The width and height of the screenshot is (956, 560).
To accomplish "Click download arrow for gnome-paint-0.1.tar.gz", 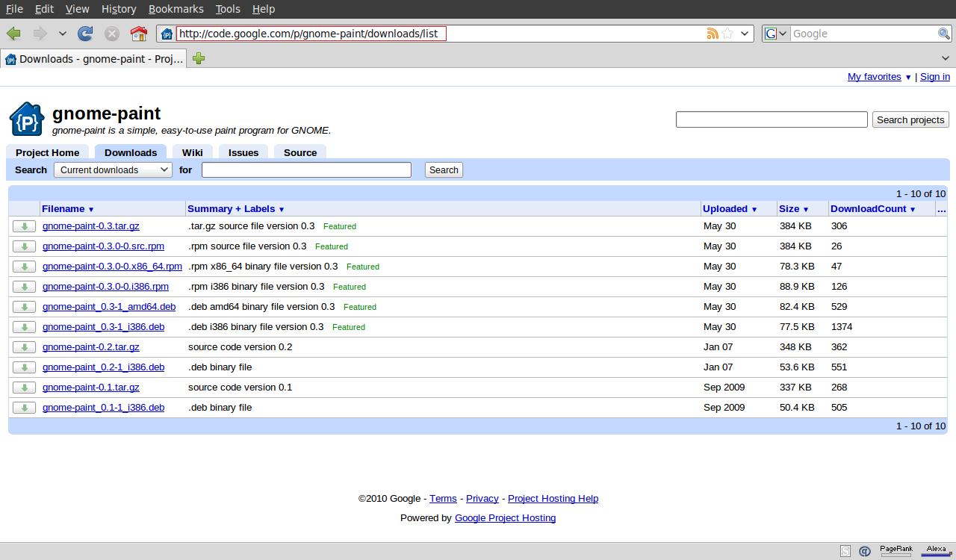I will tap(24, 388).
